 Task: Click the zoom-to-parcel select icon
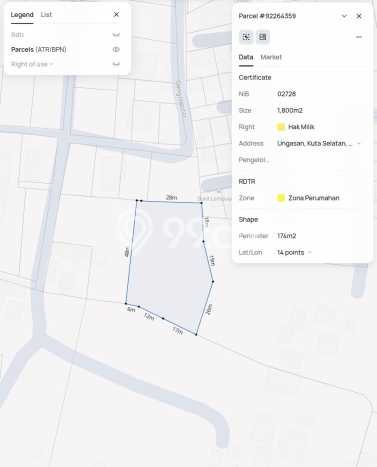246,37
